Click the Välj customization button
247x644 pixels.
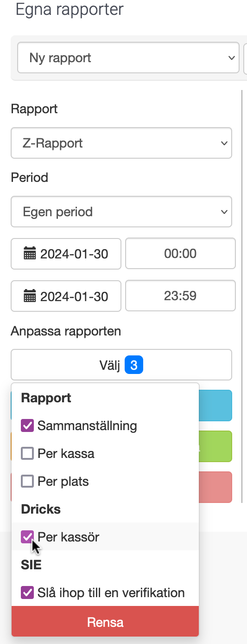pos(121,365)
